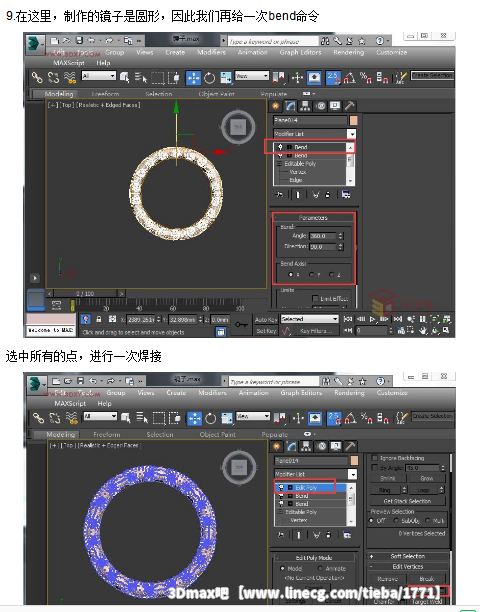The image size is (480, 612).
Task: Click Pin Stack icon under first screenshot's modifier stack
Action: point(279,194)
